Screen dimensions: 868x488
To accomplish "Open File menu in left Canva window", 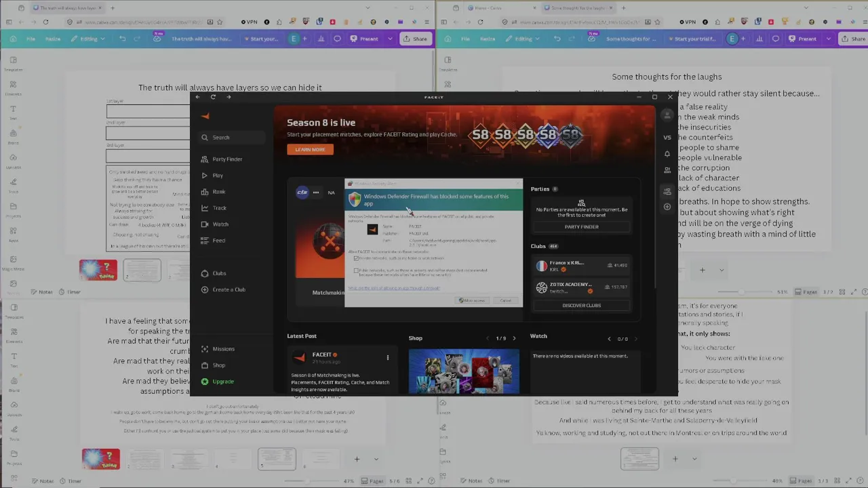I will coord(31,39).
